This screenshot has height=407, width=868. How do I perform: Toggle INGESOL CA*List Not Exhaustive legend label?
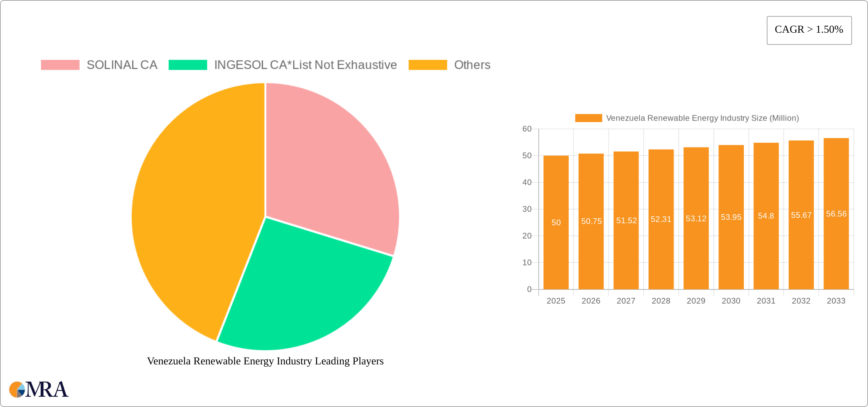(305, 65)
